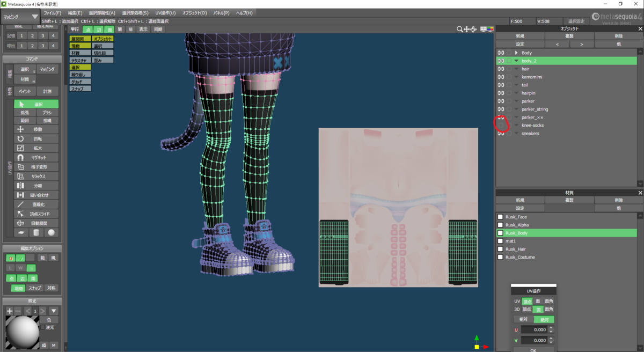Toggle visibility eye of the hair object
The image size is (644, 352).
click(501, 69)
